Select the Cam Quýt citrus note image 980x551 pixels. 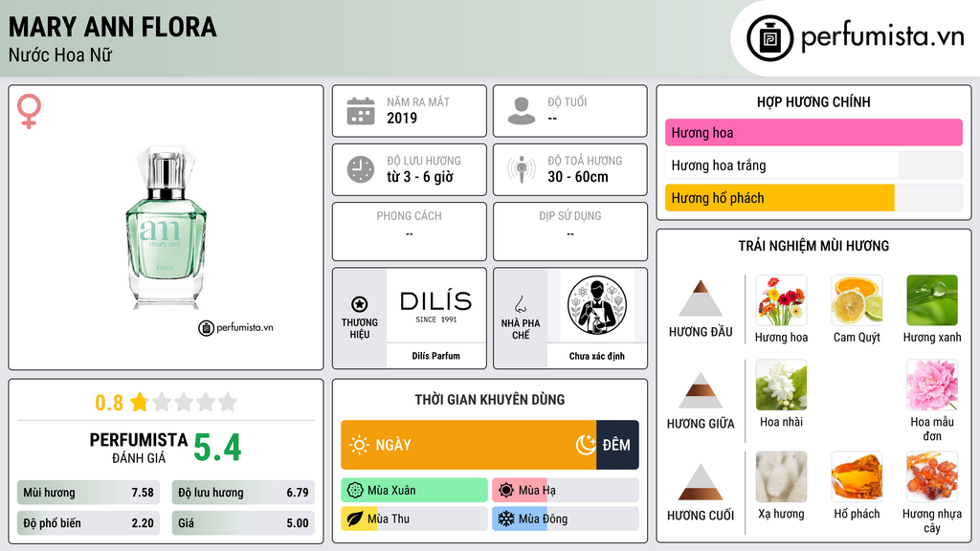857,300
